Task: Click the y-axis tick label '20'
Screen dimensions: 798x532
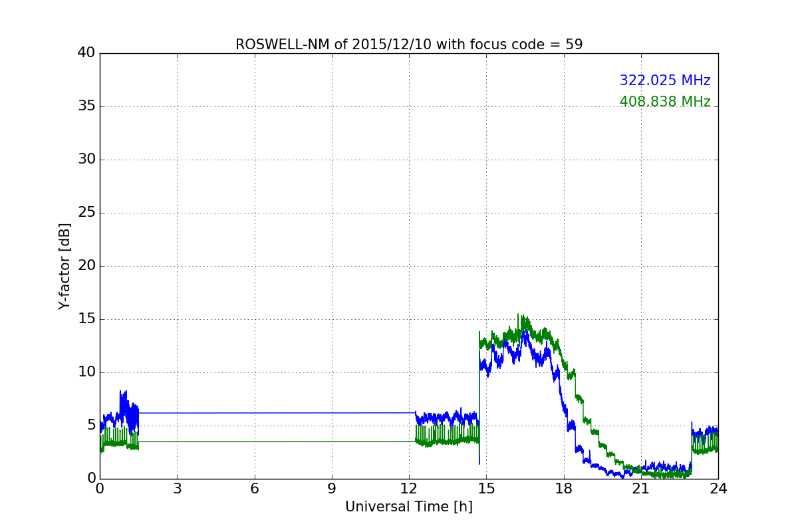Action: click(x=86, y=266)
